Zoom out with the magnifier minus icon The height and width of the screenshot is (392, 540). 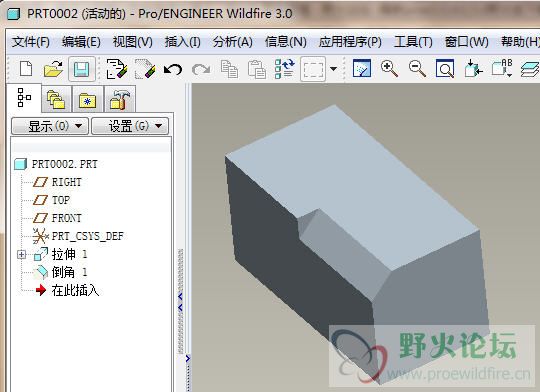coord(417,69)
